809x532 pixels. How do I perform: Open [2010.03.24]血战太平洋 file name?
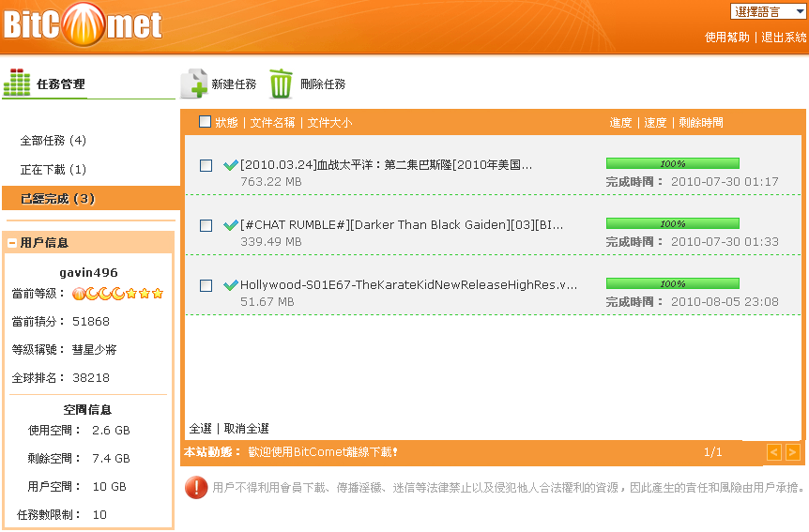(386, 165)
